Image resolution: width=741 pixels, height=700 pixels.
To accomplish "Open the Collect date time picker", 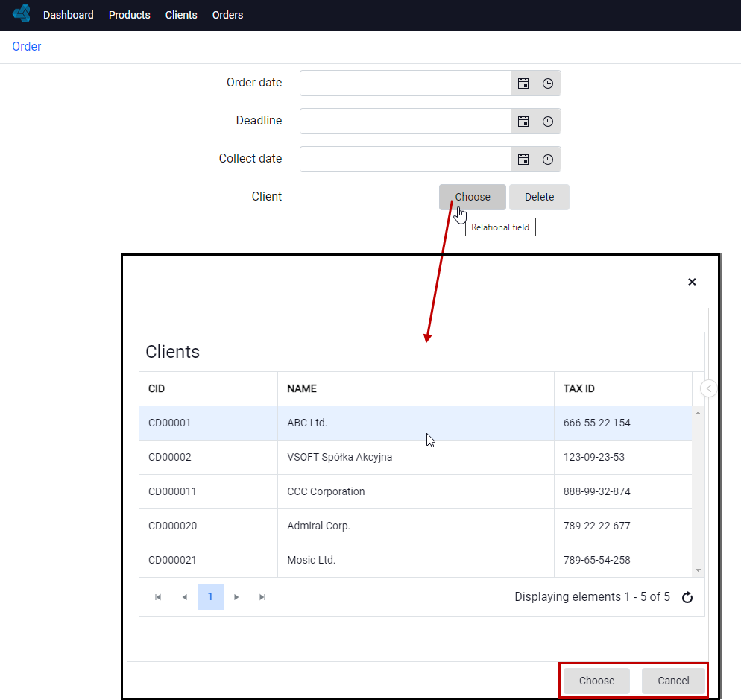I will pos(548,160).
